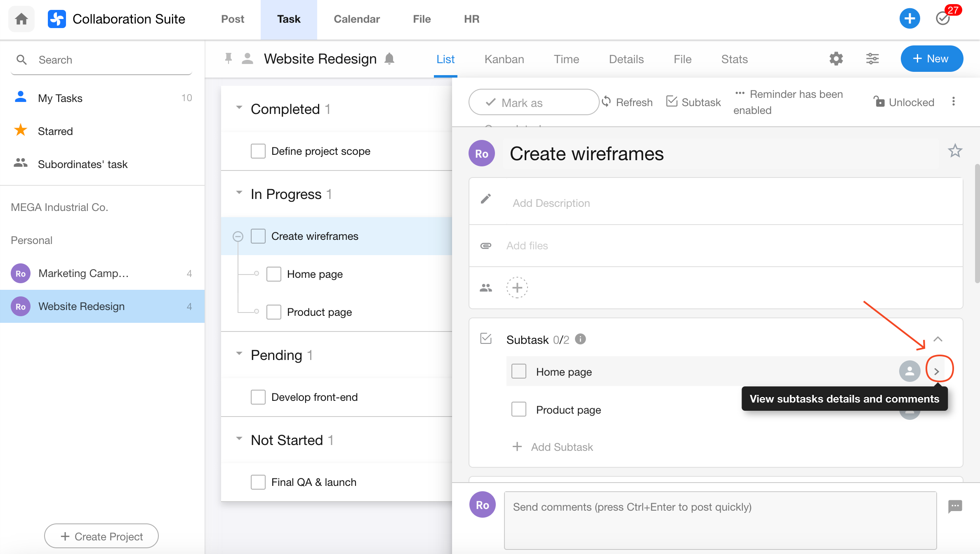Click the blue plus quick-add icon
The width and height of the screenshot is (980, 554).
pos(909,19)
